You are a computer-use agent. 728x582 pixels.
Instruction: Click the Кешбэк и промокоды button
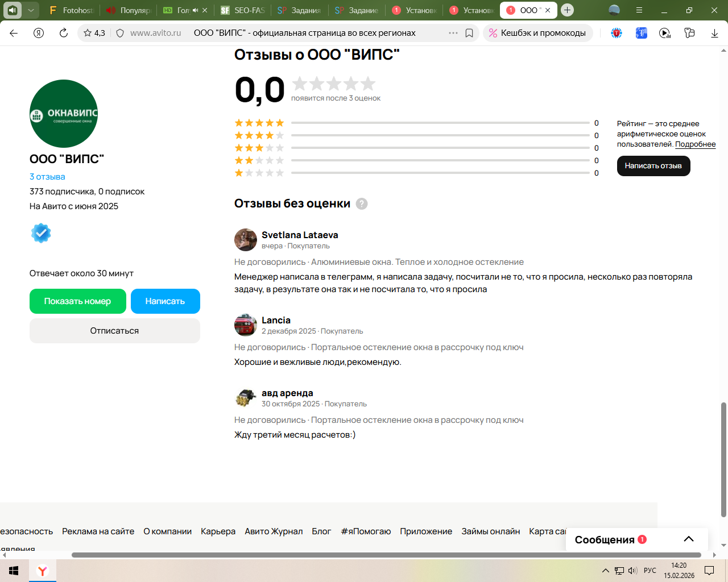(538, 33)
